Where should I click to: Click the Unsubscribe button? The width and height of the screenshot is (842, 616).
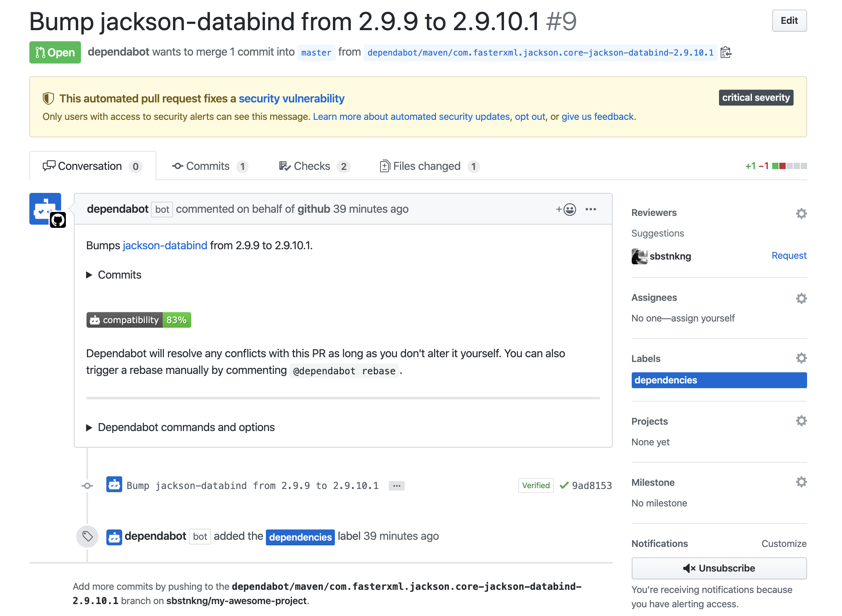tap(719, 568)
